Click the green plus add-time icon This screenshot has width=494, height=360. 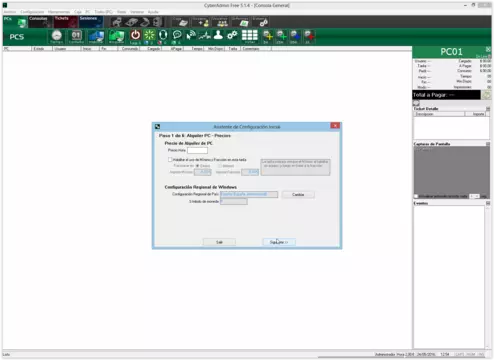pos(281,36)
